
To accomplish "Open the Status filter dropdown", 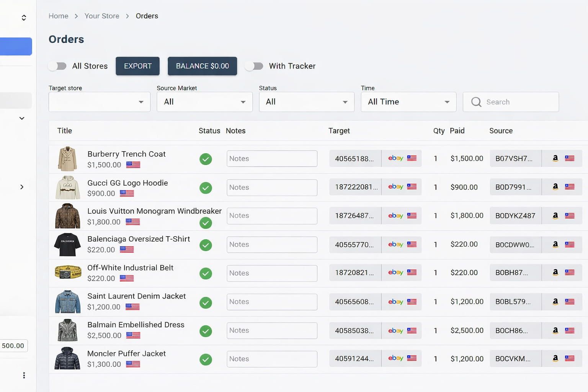I will 307,102.
